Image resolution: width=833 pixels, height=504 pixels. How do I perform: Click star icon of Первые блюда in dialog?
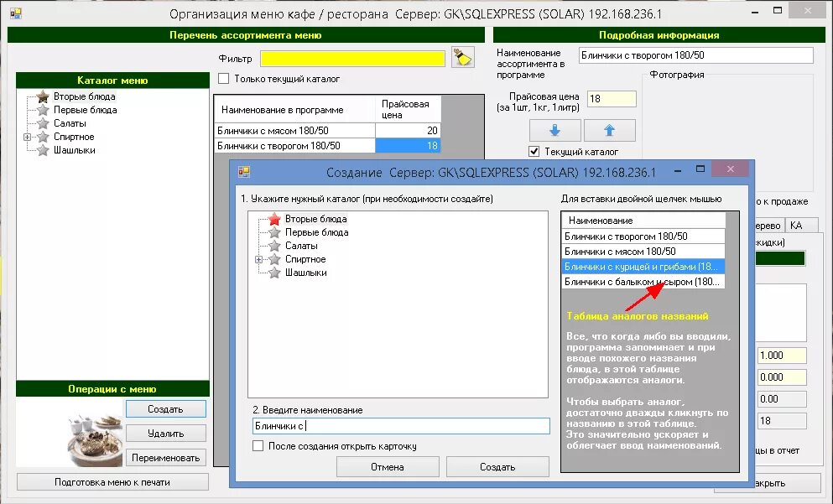(x=274, y=232)
